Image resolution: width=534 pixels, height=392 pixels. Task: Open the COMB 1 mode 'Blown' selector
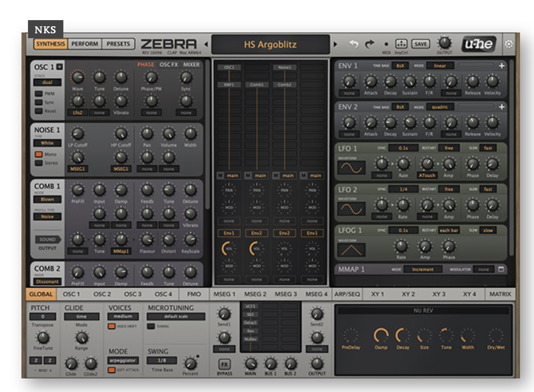(x=47, y=199)
